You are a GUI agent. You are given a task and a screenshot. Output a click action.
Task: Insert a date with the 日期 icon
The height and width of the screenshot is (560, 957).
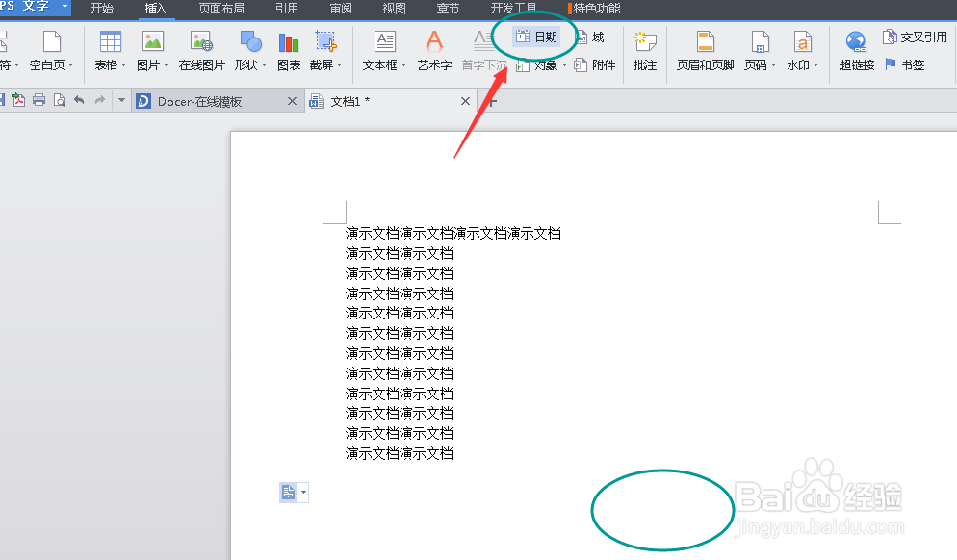click(x=536, y=37)
